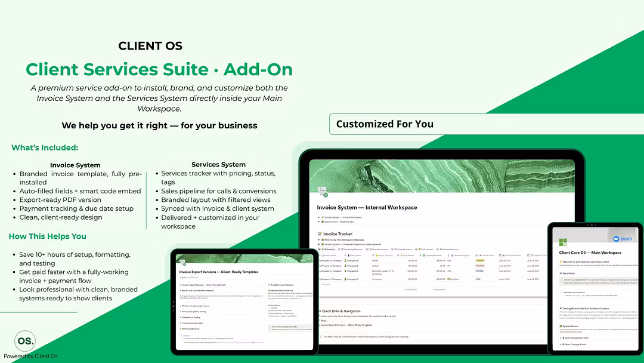644x363 pixels.
Task: Expand the Client Campaign Tracker toggle
Action: [x=561, y=344]
